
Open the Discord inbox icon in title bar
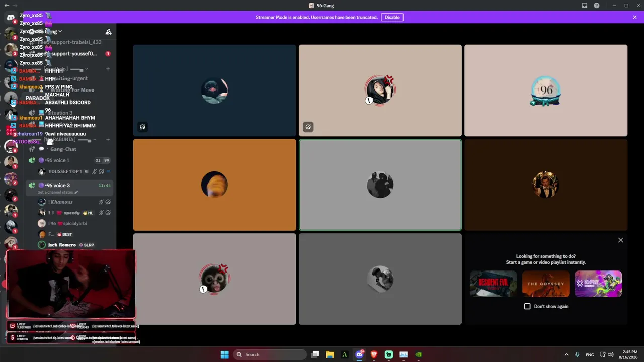click(584, 6)
